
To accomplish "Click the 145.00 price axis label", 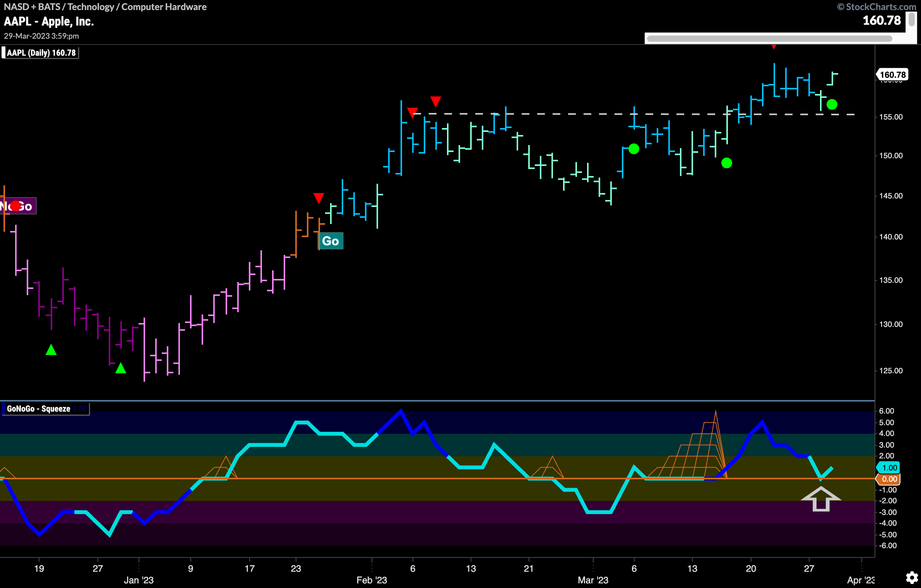I will pyautogui.click(x=891, y=196).
